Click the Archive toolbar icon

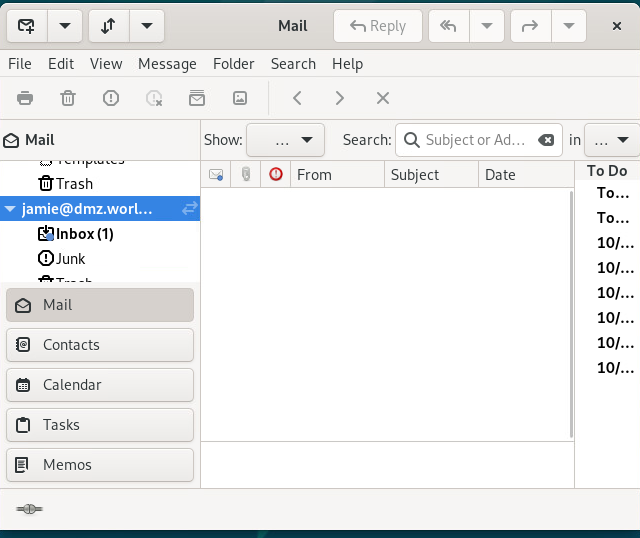[197, 98]
